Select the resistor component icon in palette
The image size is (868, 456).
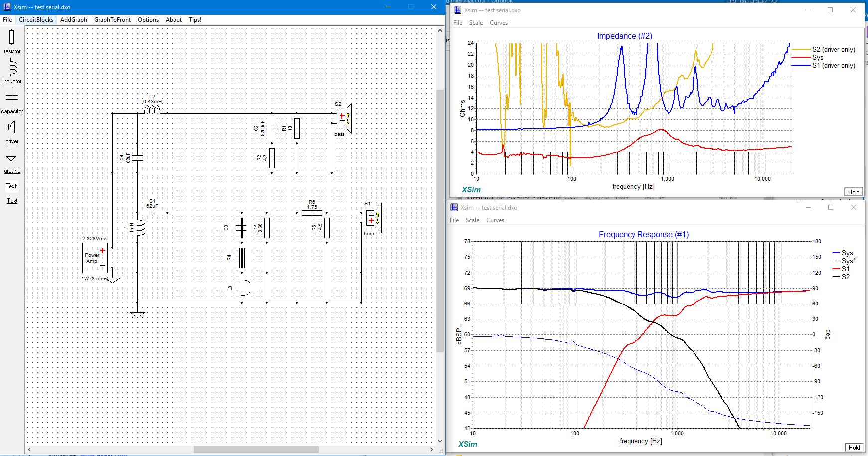point(12,37)
